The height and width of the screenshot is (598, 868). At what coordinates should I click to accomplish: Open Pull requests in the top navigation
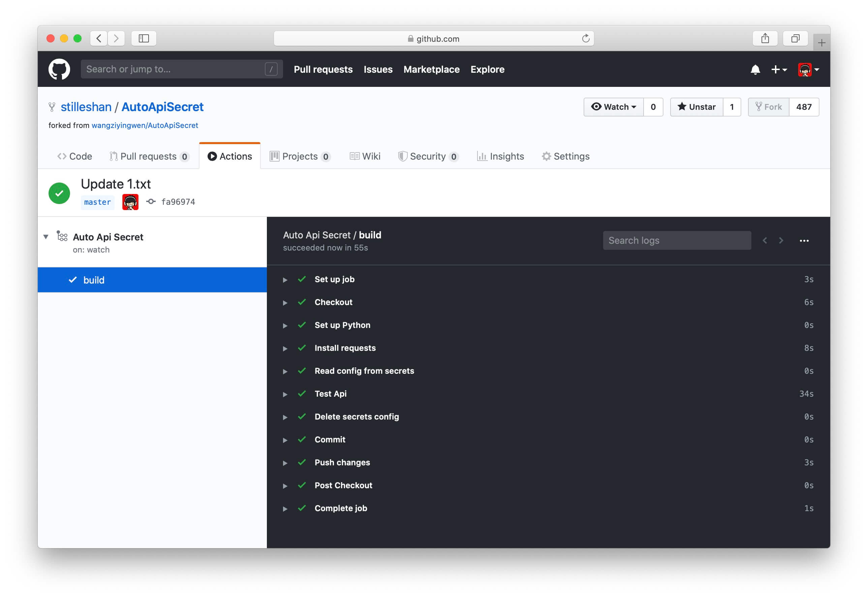(x=323, y=69)
